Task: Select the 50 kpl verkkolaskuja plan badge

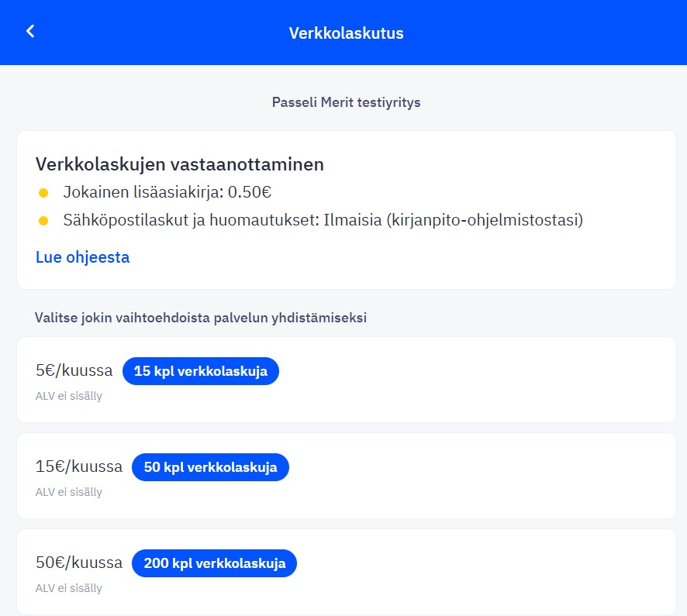Action: 210,467
